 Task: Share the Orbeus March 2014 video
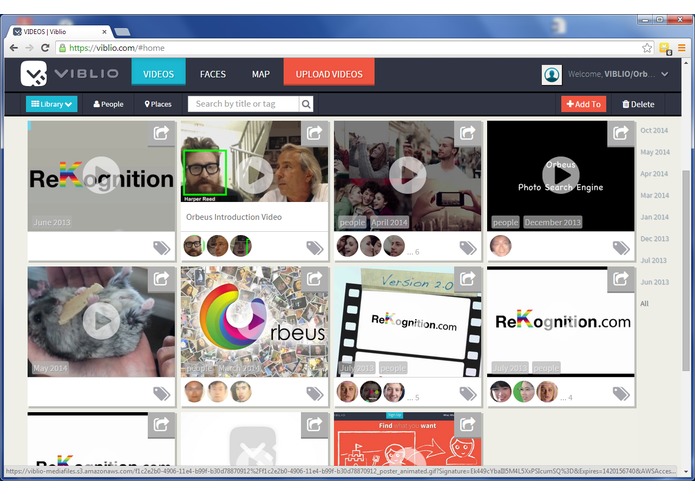point(314,279)
